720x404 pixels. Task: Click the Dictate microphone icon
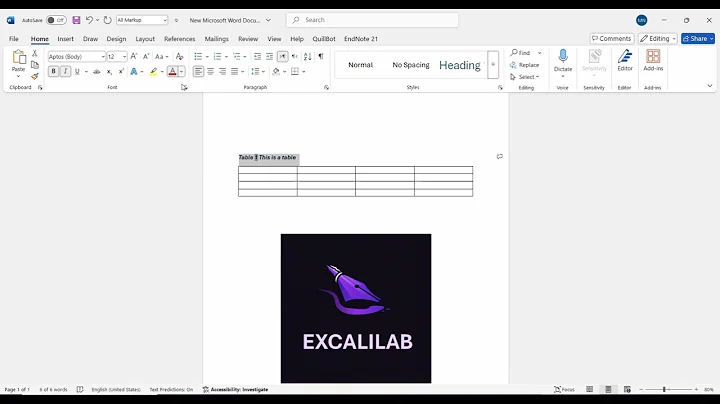[x=563, y=56]
